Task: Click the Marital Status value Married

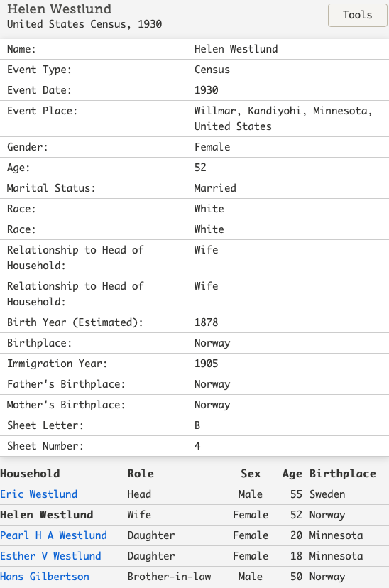Action: [x=215, y=188]
